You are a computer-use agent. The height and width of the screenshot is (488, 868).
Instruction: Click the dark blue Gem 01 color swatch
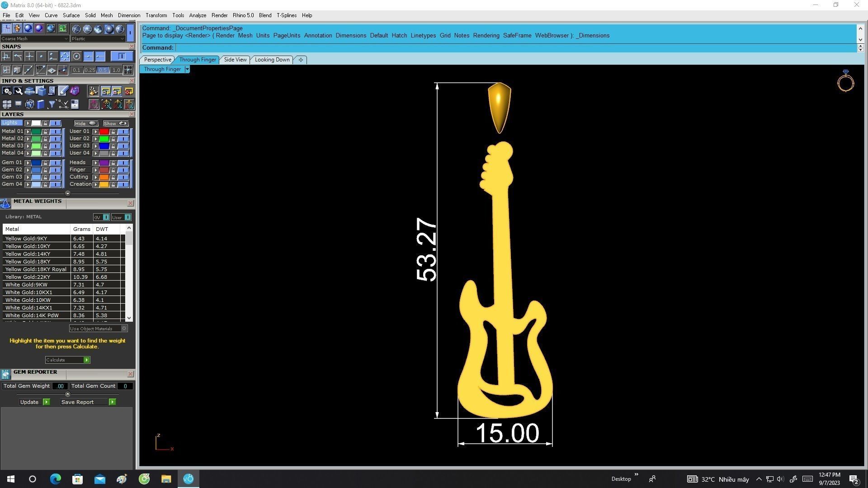36,163
